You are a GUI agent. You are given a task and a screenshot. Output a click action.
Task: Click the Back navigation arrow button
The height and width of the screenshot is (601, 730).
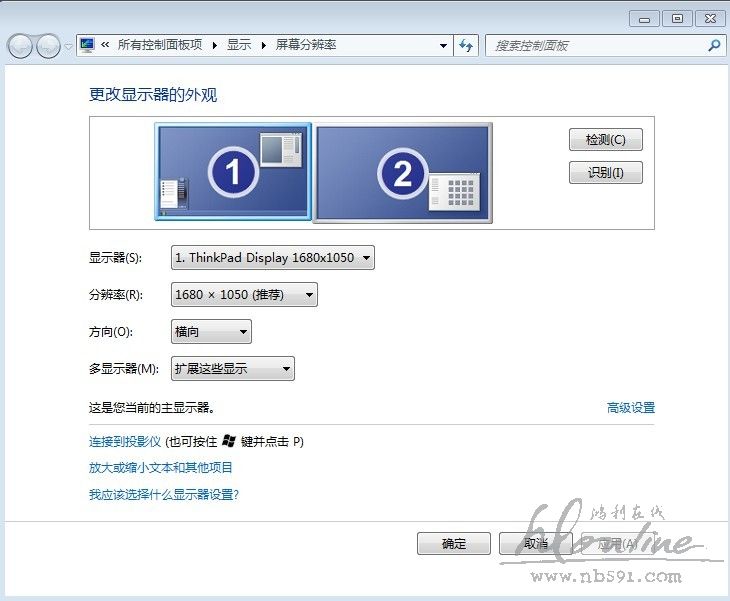[x=20, y=46]
